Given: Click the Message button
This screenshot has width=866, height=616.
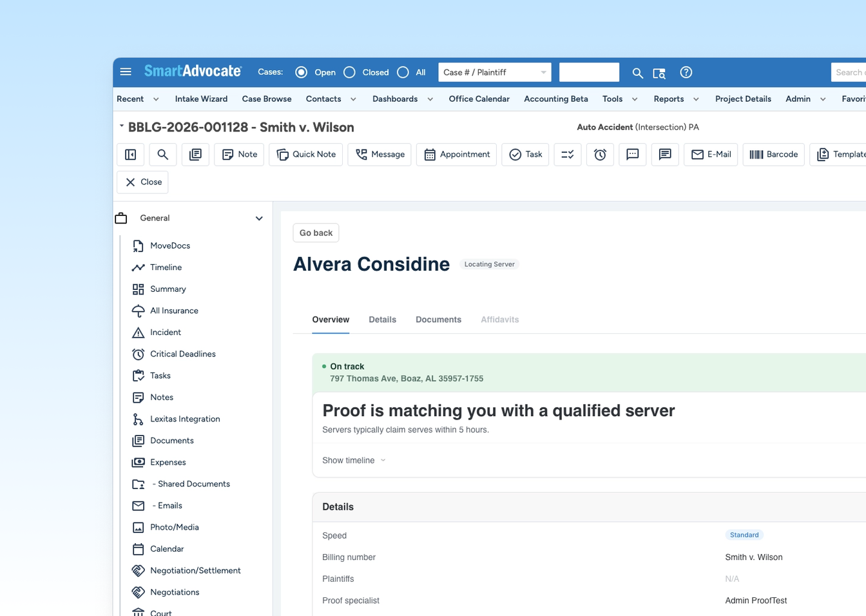Looking at the screenshot, I should pyautogui.click(x=380, y=155).
